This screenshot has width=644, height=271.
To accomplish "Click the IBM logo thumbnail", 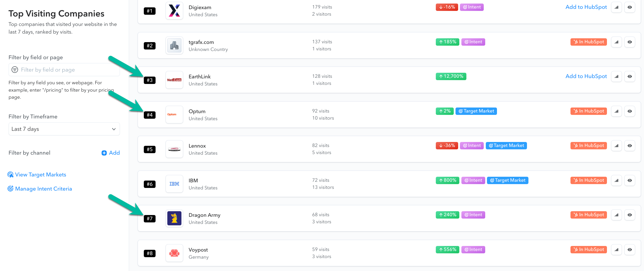I will [x=174, y=184].
